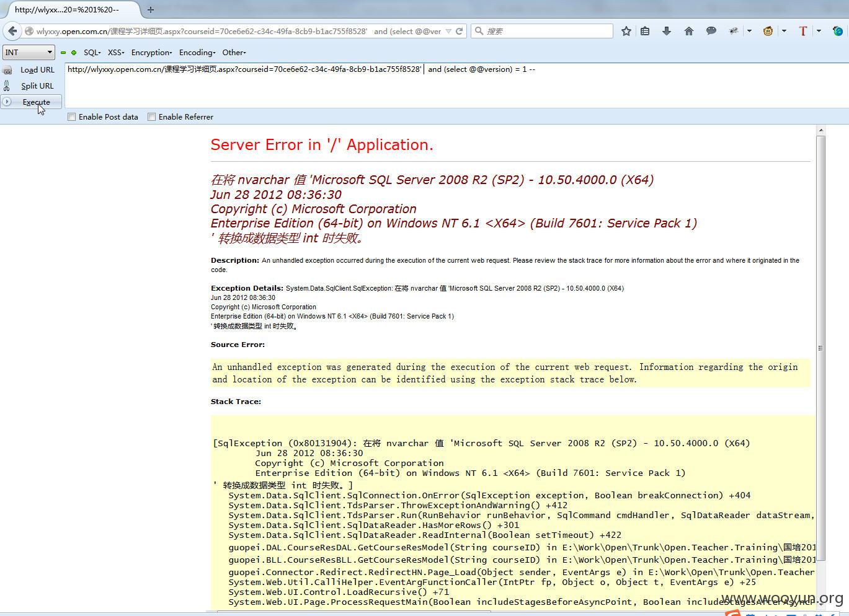This screenshot has height=616, width=849.
Task: Click the guopei.BLL.CourseResBLL.GetCourseResModel trace line
Action: (522, 560)
